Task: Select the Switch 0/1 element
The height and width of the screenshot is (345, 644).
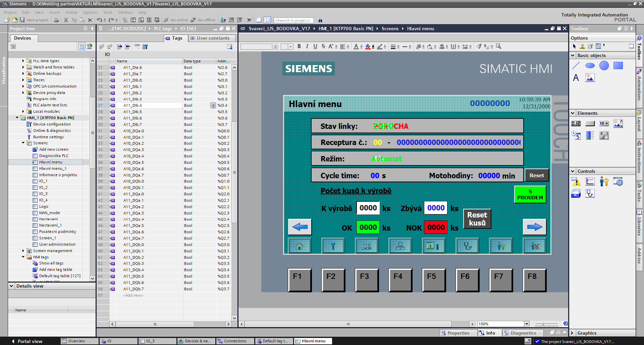Action: tap(604, 136)
